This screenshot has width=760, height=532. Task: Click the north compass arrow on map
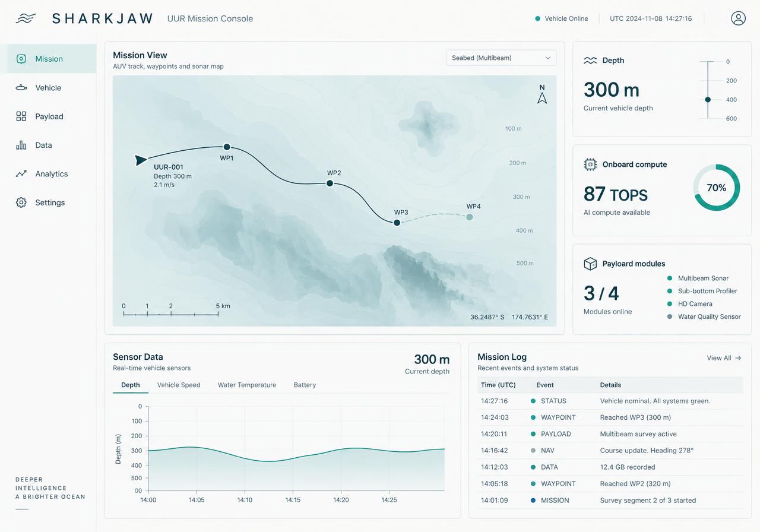[542, 98]
